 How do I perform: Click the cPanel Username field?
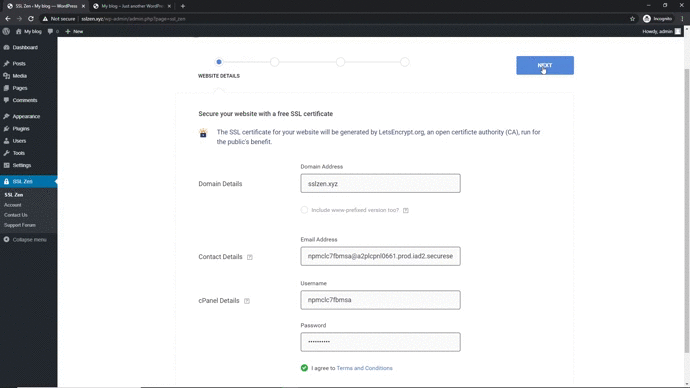click(380, 300)
